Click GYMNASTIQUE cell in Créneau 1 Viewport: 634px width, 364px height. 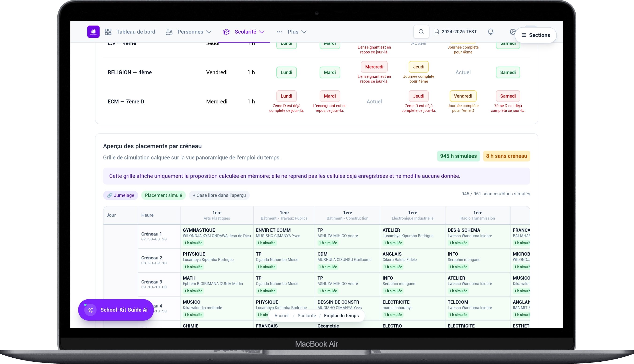(217, 236)
